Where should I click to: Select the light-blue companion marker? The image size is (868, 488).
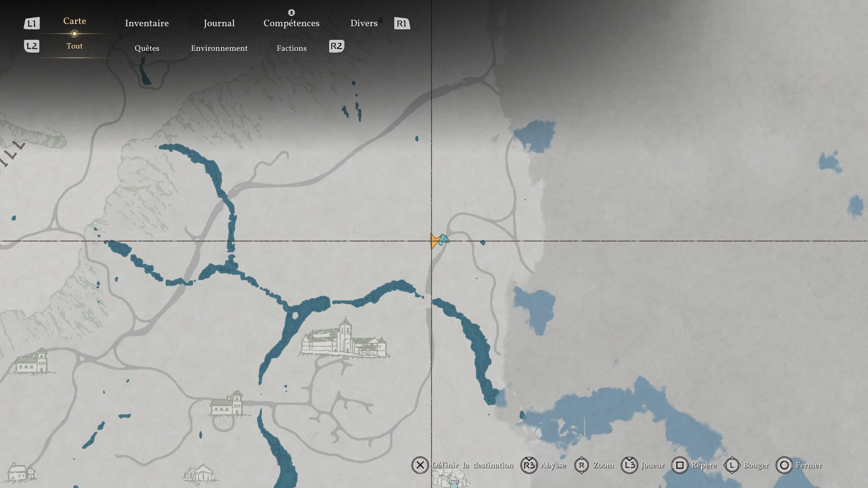pos(444,239)
